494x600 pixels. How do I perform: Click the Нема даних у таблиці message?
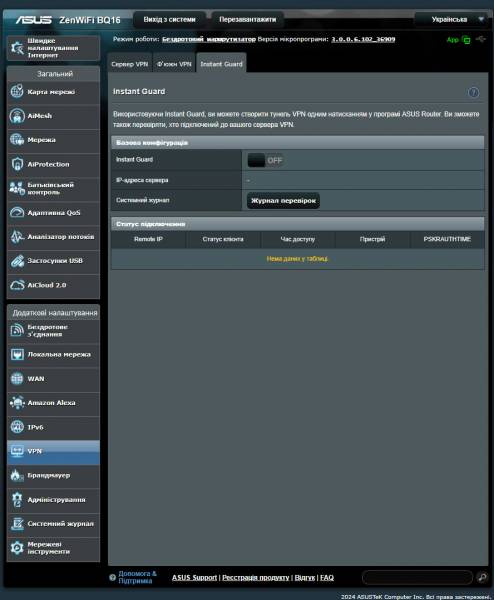(x=297, y=259)
